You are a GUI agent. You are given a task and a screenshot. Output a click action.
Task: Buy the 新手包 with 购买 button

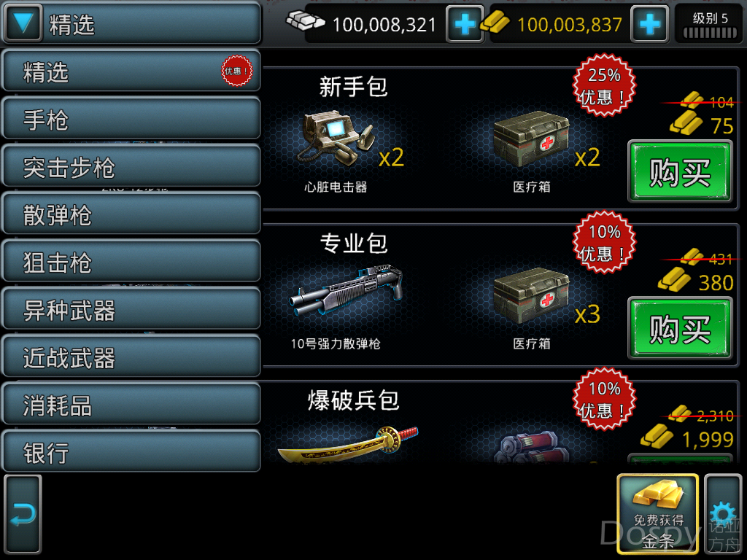(680, 171)
